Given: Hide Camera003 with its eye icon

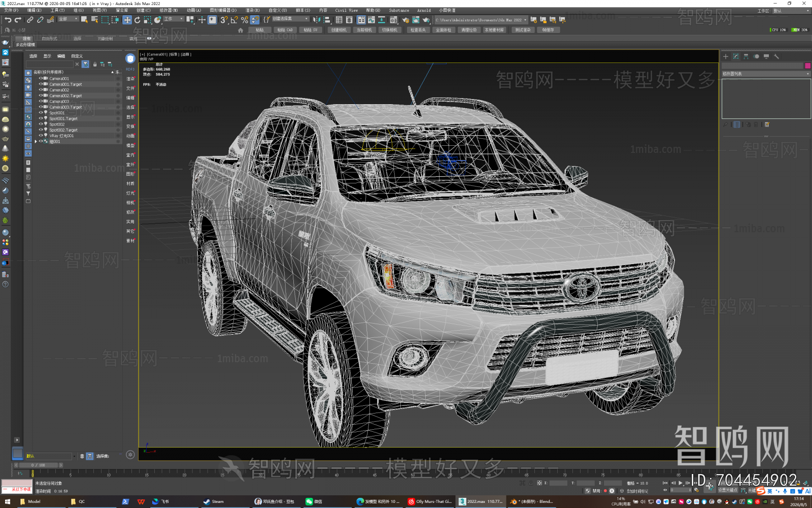Looking at the screenshot, I should (x=41, y=101).
